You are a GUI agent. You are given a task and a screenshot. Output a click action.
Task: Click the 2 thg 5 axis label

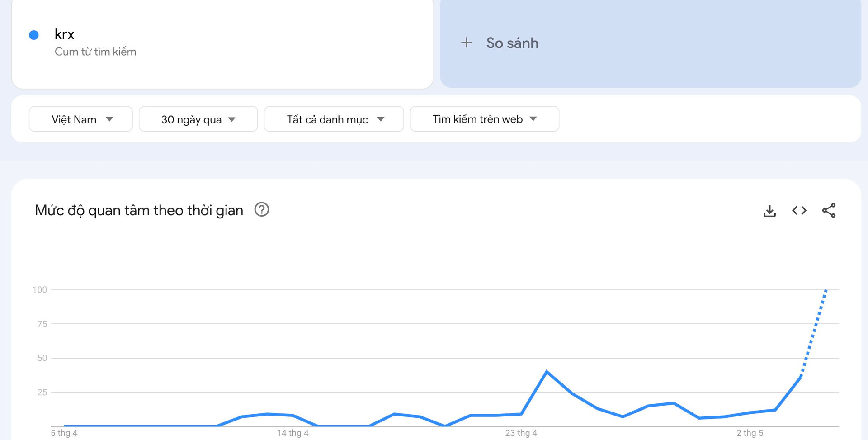[x=750, y=433]
